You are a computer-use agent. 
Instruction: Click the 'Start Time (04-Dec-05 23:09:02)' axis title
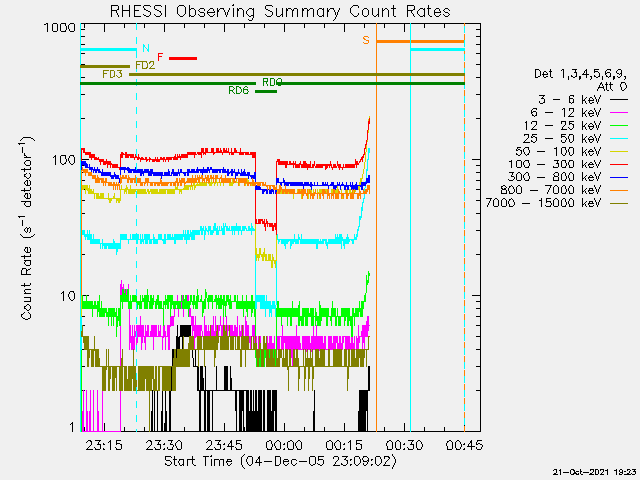pos(280,462)
